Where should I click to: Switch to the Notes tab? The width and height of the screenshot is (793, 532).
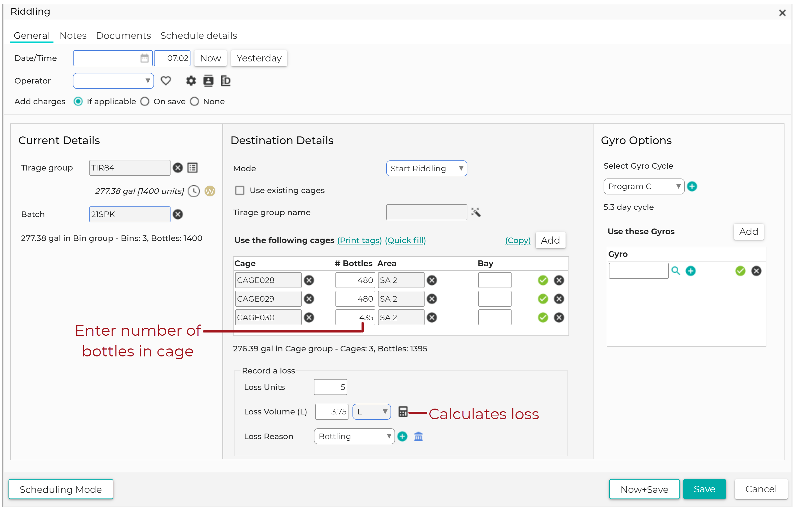pyautogui.click(x=73, y=36)
